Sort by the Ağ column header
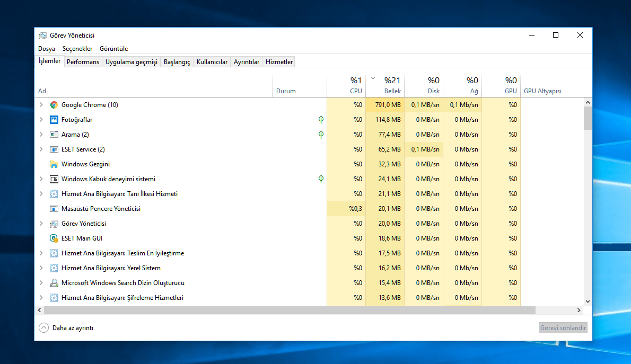 tap(462, 86)
